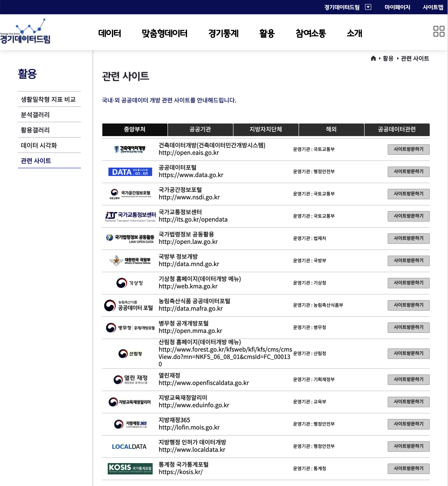The height and width of the screenshot is (486, 448).
Task: Switch to the 해외 tab
Action: (x=331, y=129)
